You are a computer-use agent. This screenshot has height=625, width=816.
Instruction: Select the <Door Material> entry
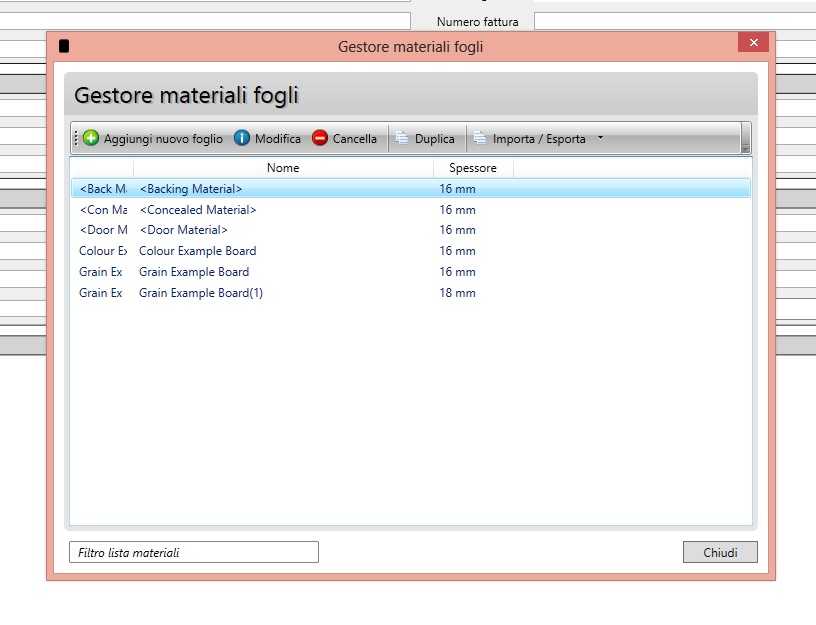[183, 230]
